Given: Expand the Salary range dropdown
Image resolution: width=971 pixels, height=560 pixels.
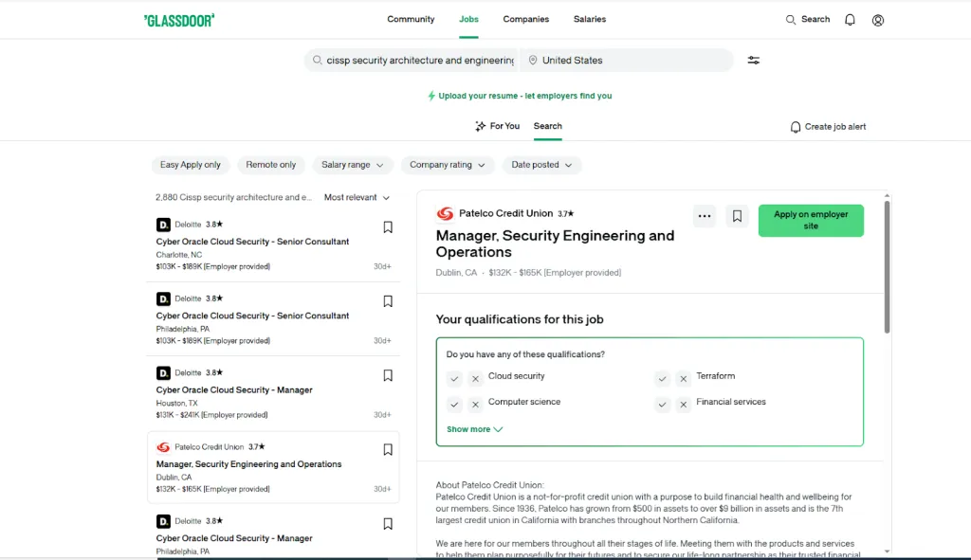Looking at the screenshot, I should point(352,165).
